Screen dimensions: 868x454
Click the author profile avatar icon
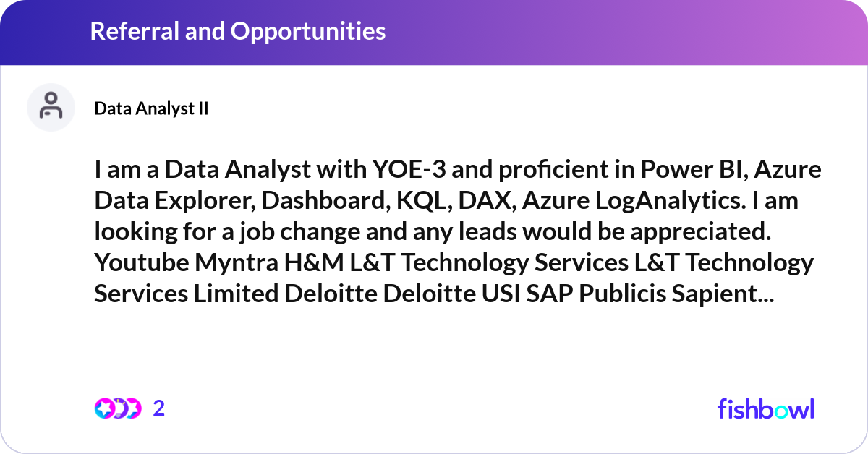(x=51, y=107)
